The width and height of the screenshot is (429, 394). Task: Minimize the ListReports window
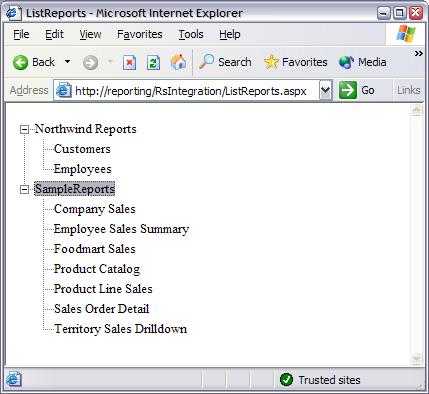pyautogui.click(x=384, y=13)
